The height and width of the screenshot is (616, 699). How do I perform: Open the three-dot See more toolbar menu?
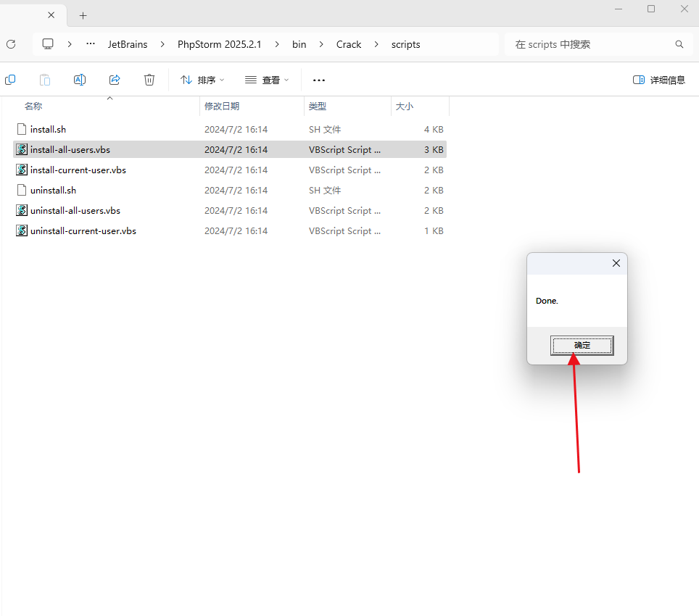[319, 80]
